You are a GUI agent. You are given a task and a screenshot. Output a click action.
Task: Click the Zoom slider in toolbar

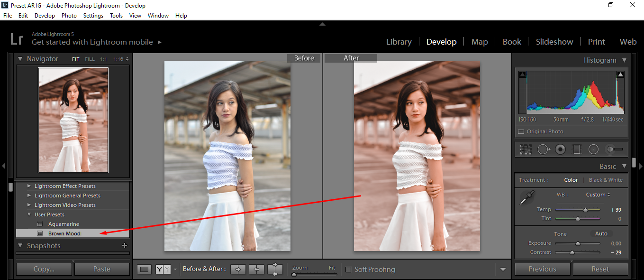click(x=315, y=274)
